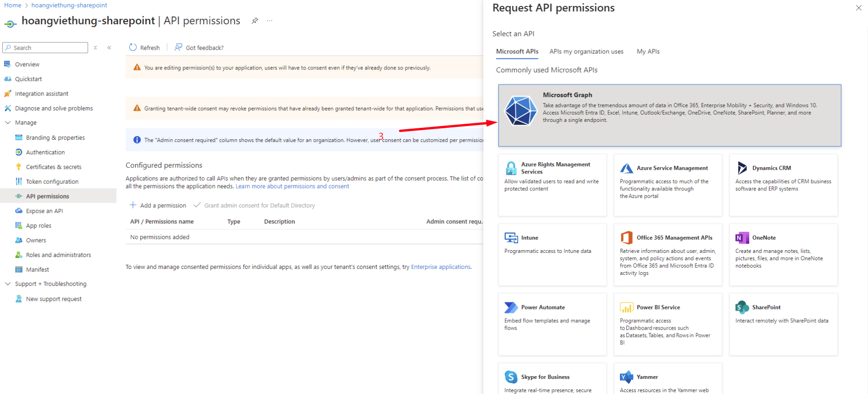
Task: Click the Office 365 Management APIs icon
Action: click(626, 237)
